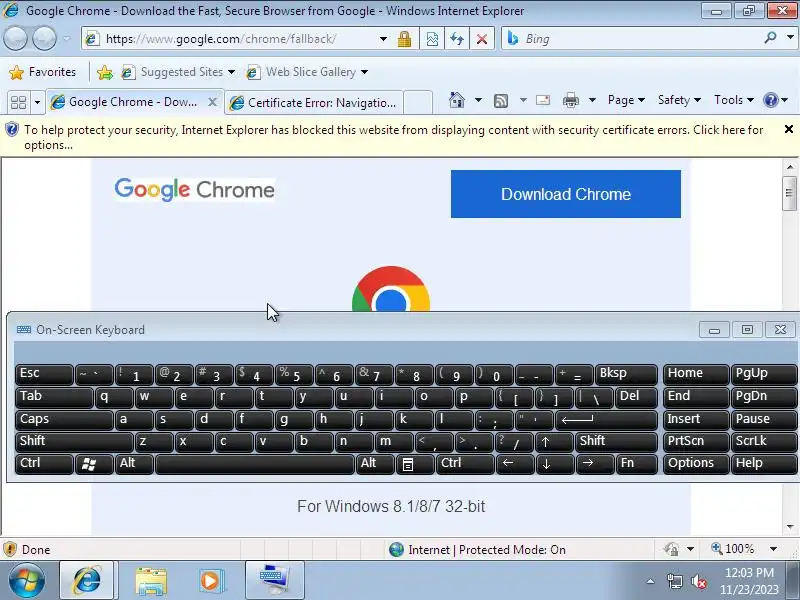Viewport: 800px width, 600px height.
Task: Open the security lock report icon
Action: pyautogui.click(x=405, y=39)
